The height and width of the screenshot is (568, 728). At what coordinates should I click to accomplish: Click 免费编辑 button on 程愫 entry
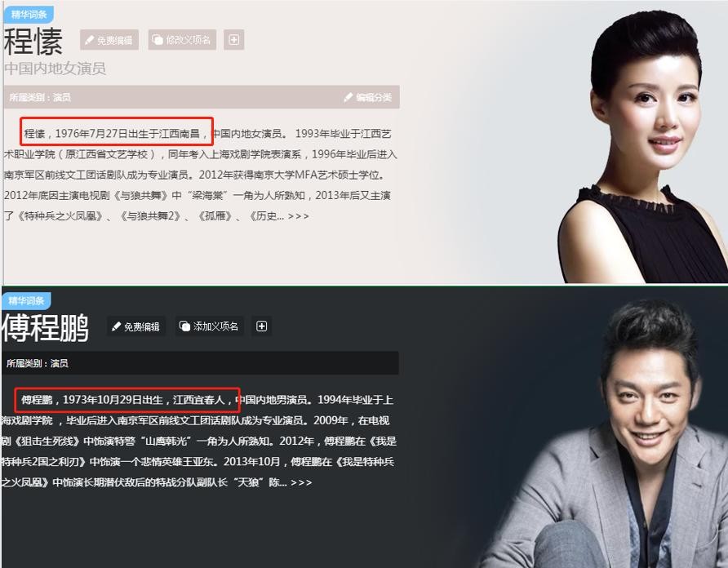[x=109, y=40]
